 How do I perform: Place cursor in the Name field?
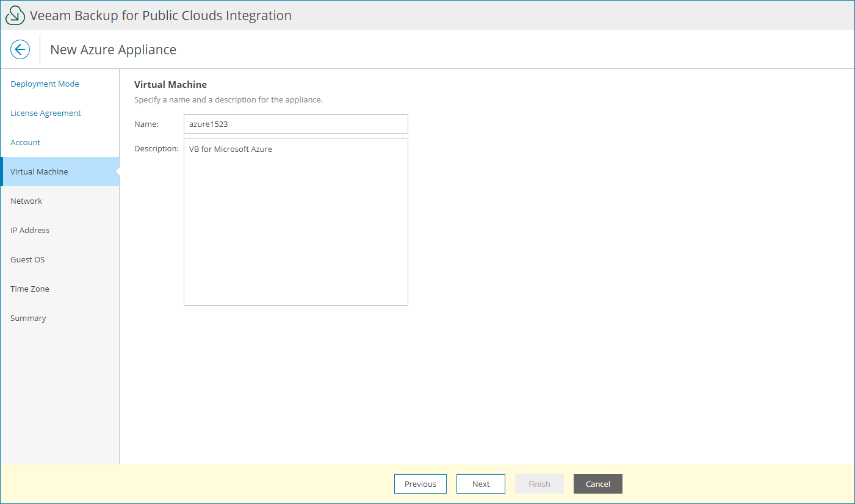(x=295, y=123)
